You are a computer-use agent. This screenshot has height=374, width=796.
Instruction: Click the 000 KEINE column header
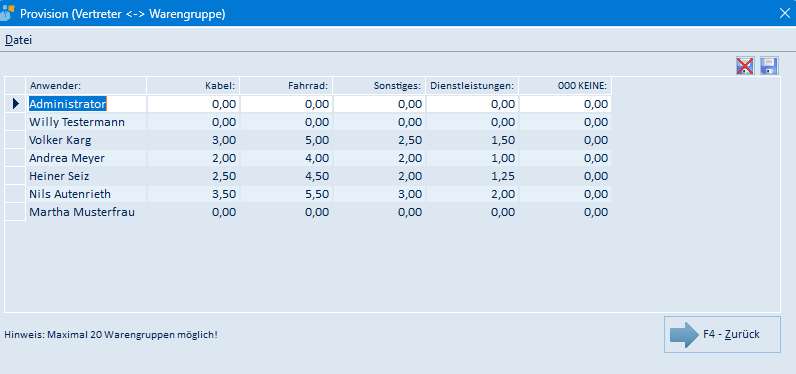click(565, 86)
